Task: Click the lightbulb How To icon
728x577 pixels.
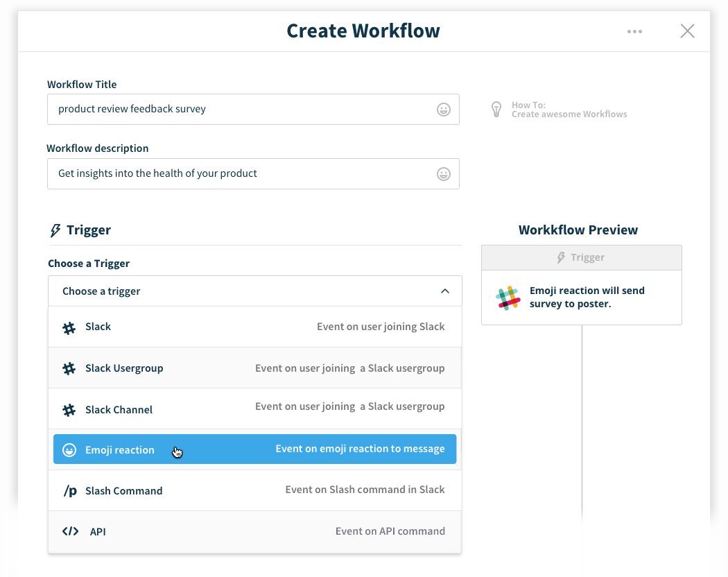Action: pyautogui.click(x=496, y=110)
